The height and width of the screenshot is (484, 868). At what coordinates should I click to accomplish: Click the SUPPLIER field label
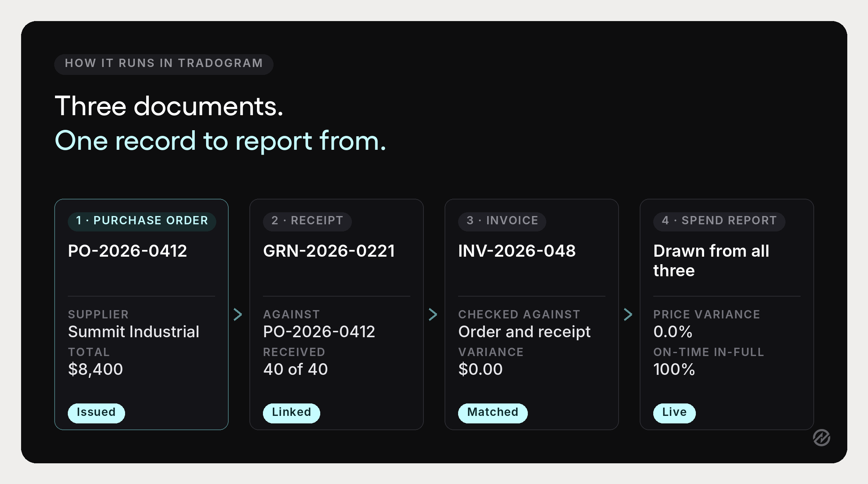point(98,315)
